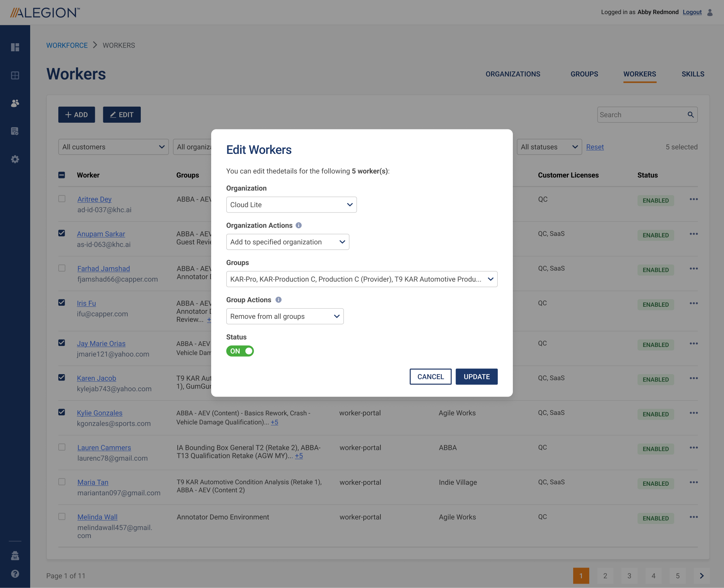Expand the +5 groups link for Lauren Cammers
This screenshot has height=588, width=724.
tap(299, 456)
